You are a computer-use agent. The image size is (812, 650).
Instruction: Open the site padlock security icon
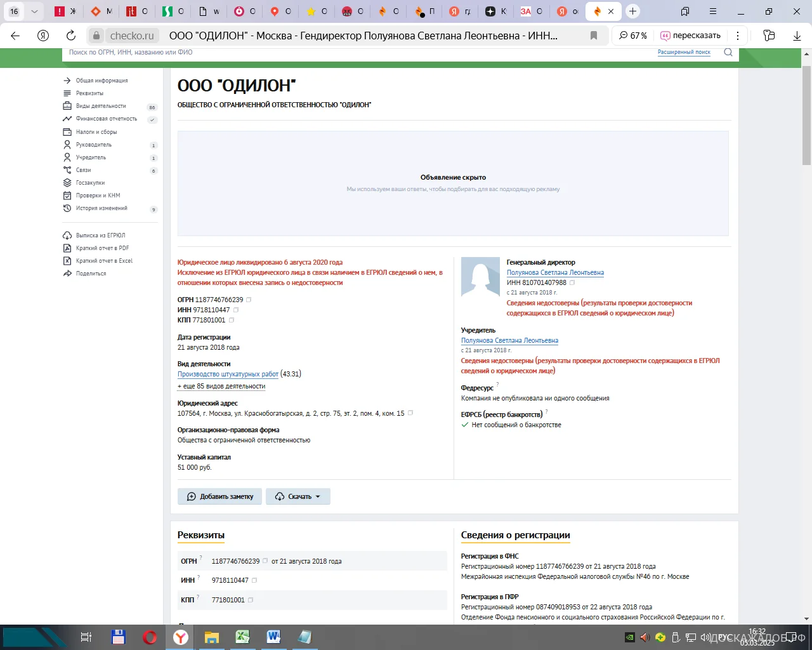pos(96,36)
